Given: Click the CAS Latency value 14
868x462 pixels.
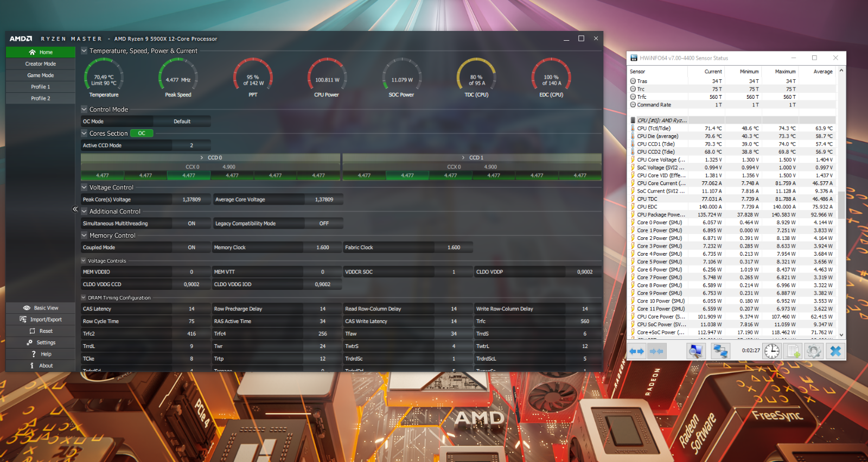Looking at the screenshot, I should point(192,308).
